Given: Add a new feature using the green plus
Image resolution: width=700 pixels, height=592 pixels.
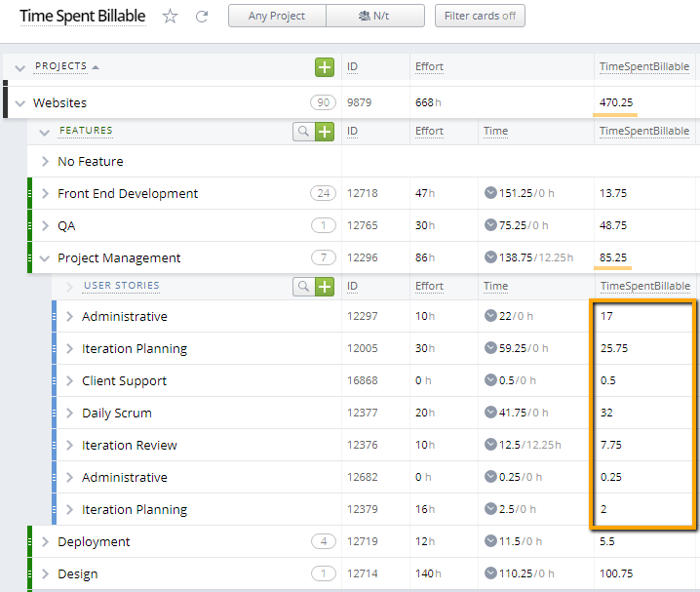Looking at the screenshot, I should tap(325, 132).
